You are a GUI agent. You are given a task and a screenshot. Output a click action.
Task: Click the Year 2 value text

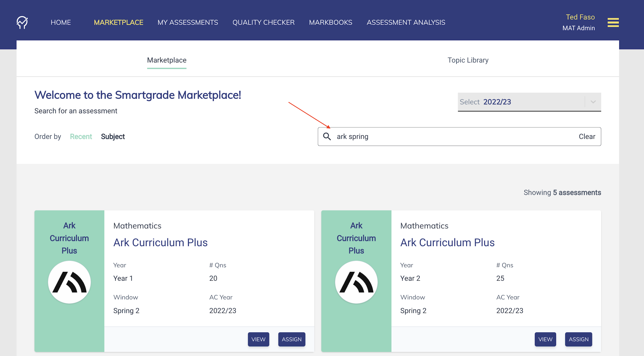(x=410, y=278)
